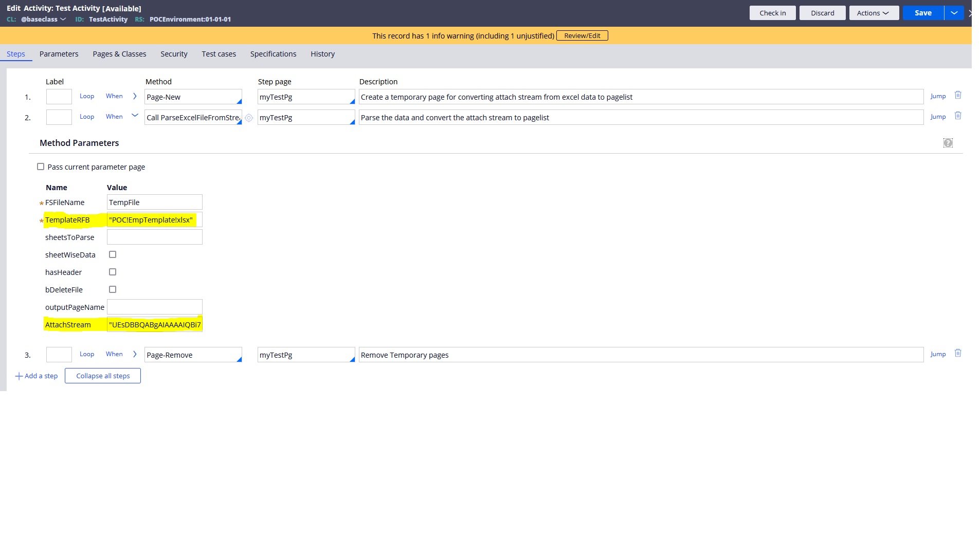Click step 1 Description field
This screenshot has height=554, width=980.
click(641, 97)
